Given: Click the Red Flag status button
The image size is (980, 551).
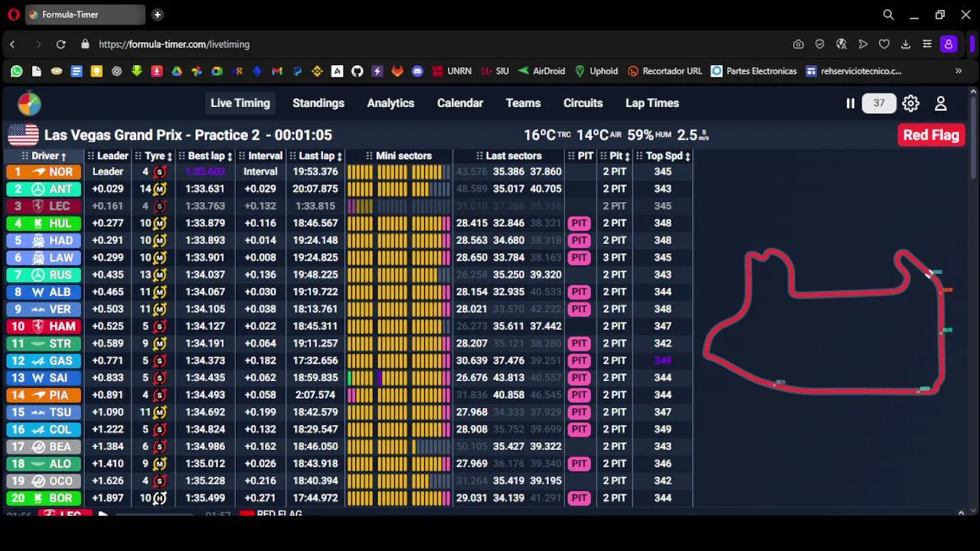Looking at the screenshot, I should click(x=931, y=135).
